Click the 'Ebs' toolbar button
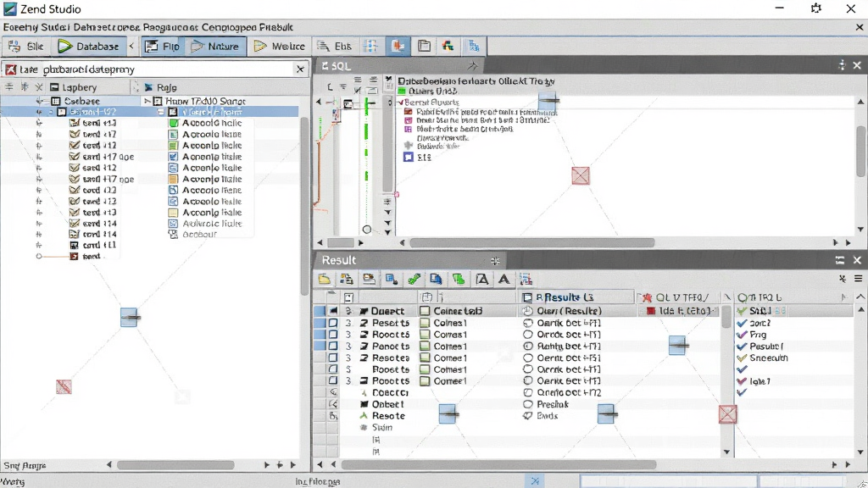868x488 pixels. click(334, 47)
